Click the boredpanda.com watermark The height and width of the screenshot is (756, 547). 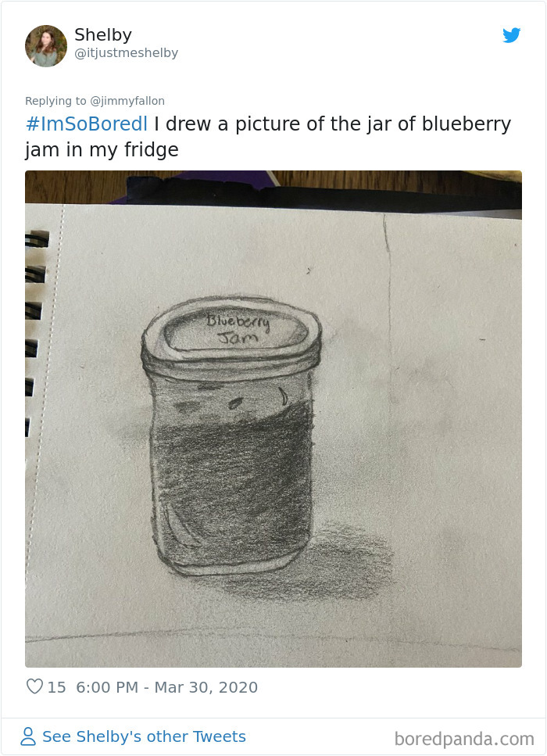(x=464, y=739)
